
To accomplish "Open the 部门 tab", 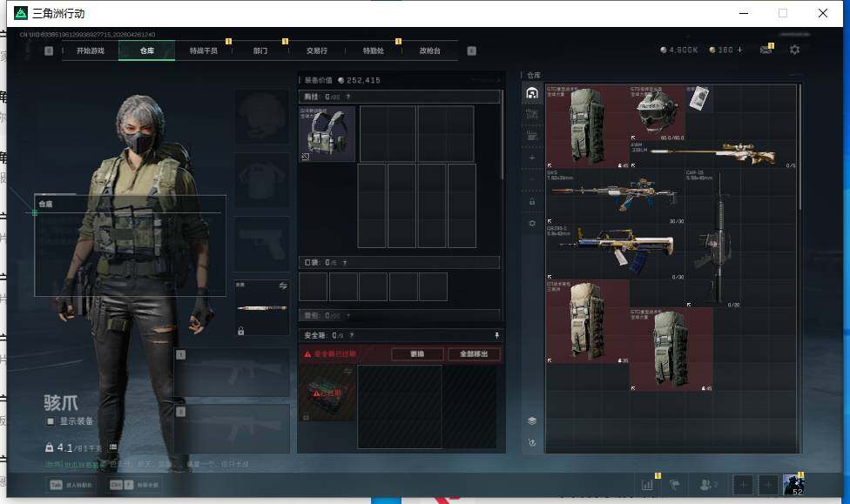I will point(260,51).
